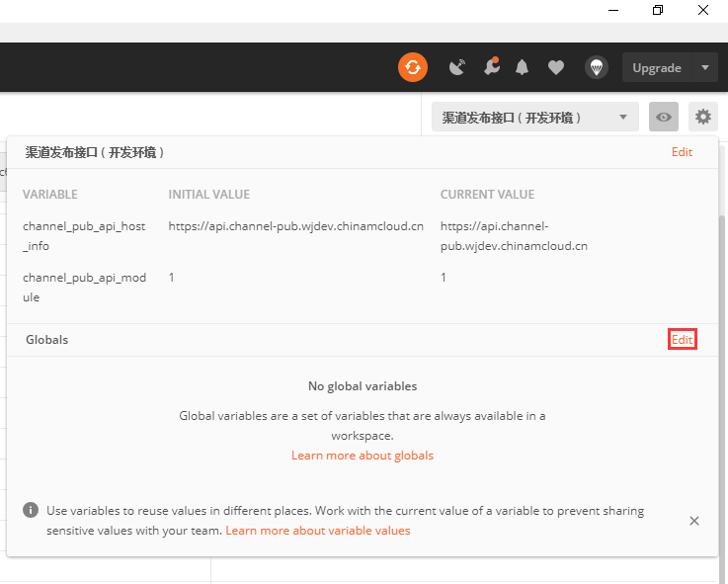The height and width of the screenshot is (584, 728).
Task: Select current value 1 of channel_pub_api_module
Action: point(444,278)
